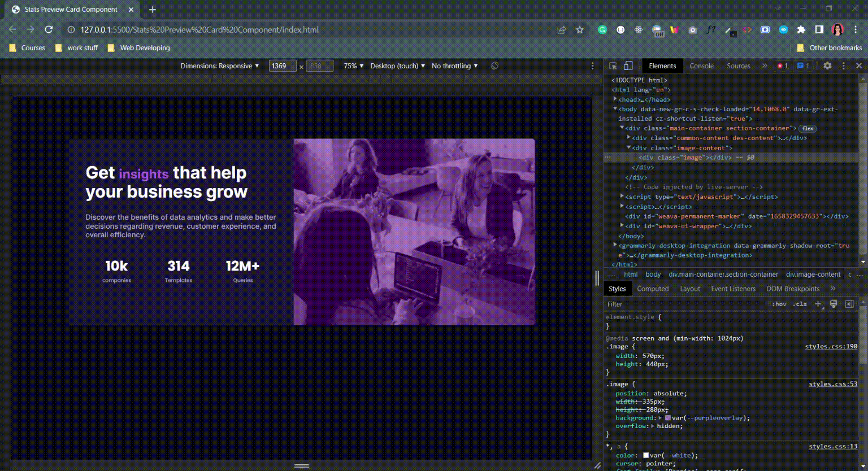Open the Computed styles tab
Image resolution: width=868 pixels, height=471 pixels.
pyautogui.click(x=653, y=289)
